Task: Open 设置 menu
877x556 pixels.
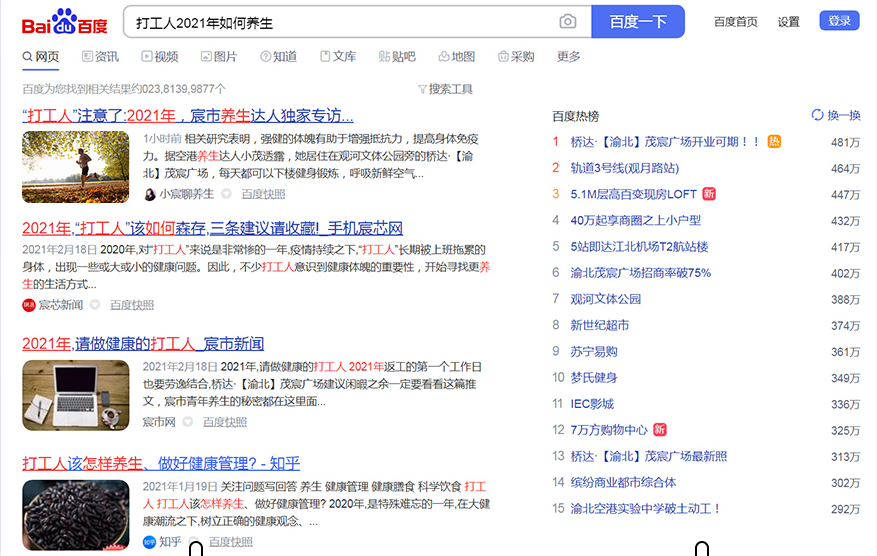Action: pyautogui.click(x=788, y=22)
